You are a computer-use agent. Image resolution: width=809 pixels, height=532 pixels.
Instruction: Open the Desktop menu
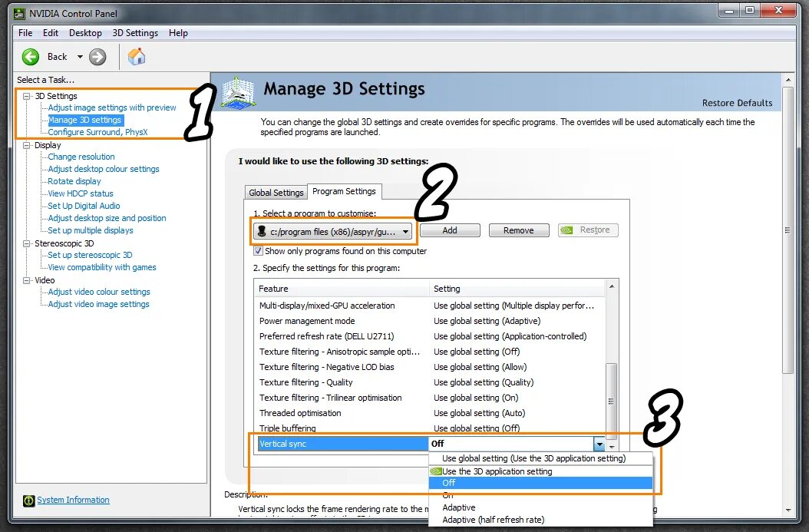coord(86,33)
